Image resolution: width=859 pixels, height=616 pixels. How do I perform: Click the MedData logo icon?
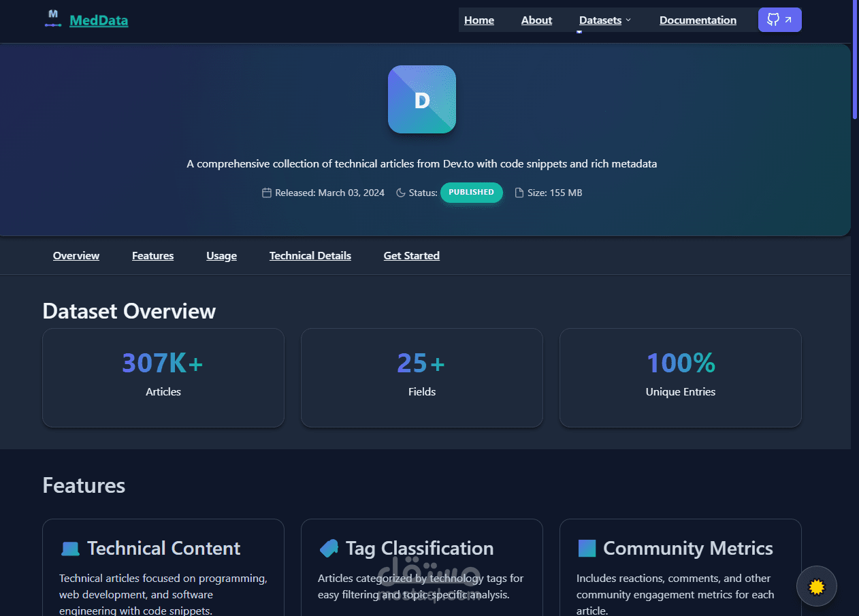[x=53, y=19]
